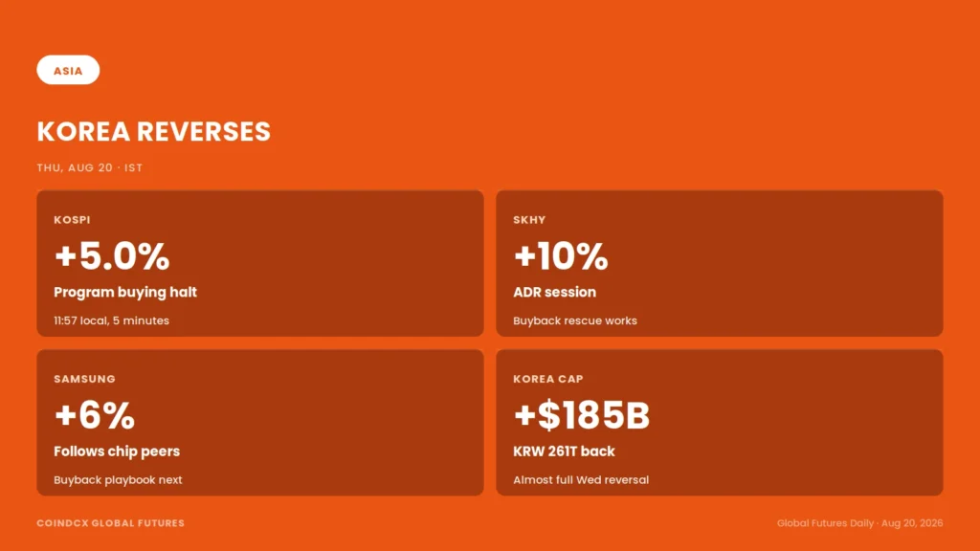980x551 pixels.
Task: Click the KOSPI label text
Action: coord(72,220)
